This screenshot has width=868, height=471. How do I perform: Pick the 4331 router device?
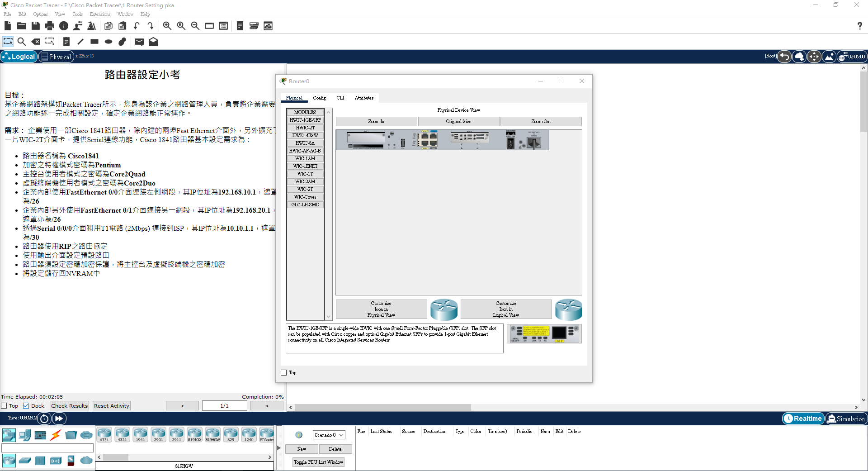coord(104,435)
